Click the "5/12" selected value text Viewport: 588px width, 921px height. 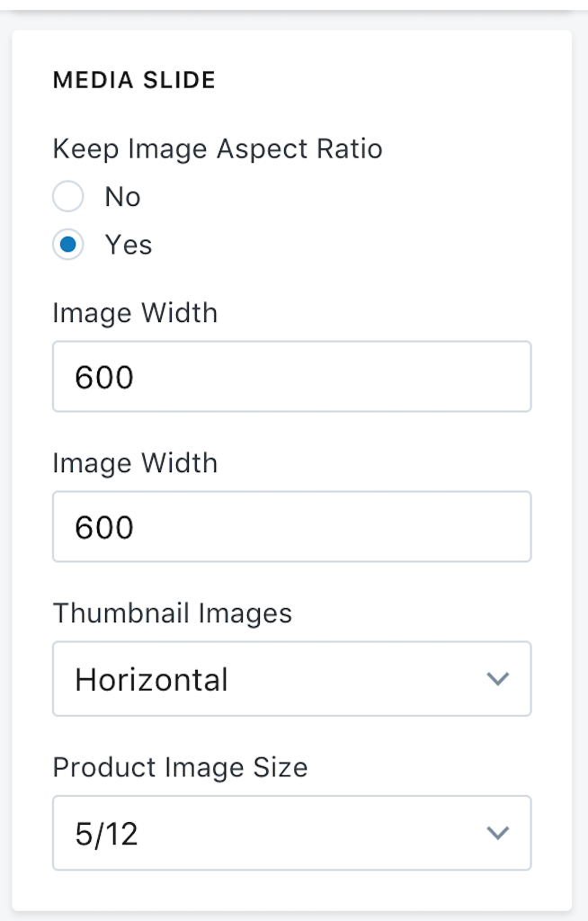pos(106,834)
